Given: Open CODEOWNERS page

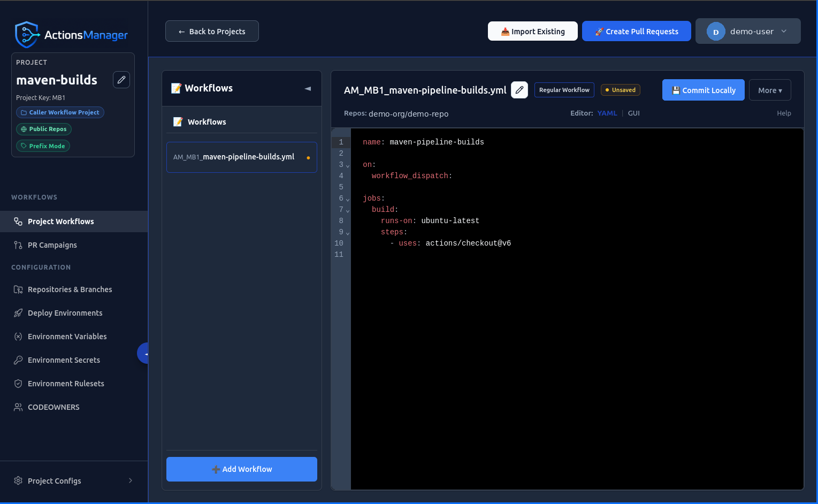Looking at the screenshot, I should pyautogui.click(x=74, y=407).
